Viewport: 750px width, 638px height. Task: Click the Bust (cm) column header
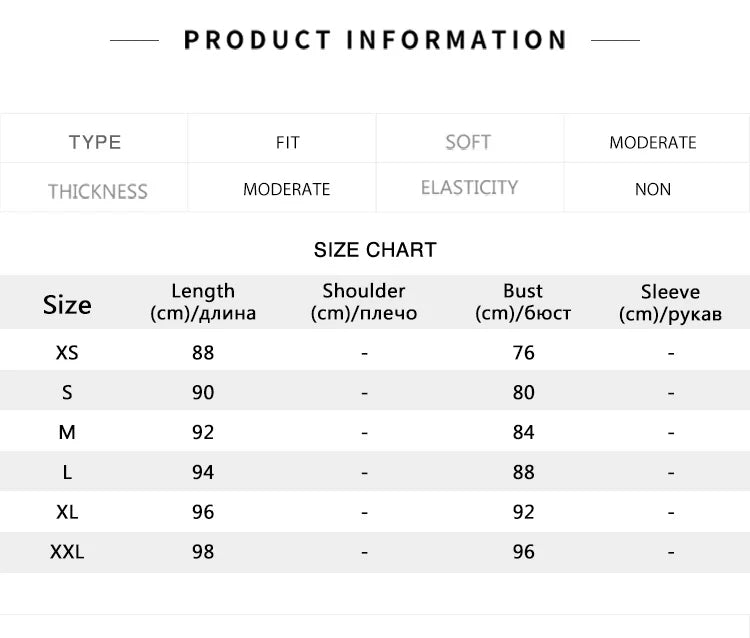click(523, 302)
